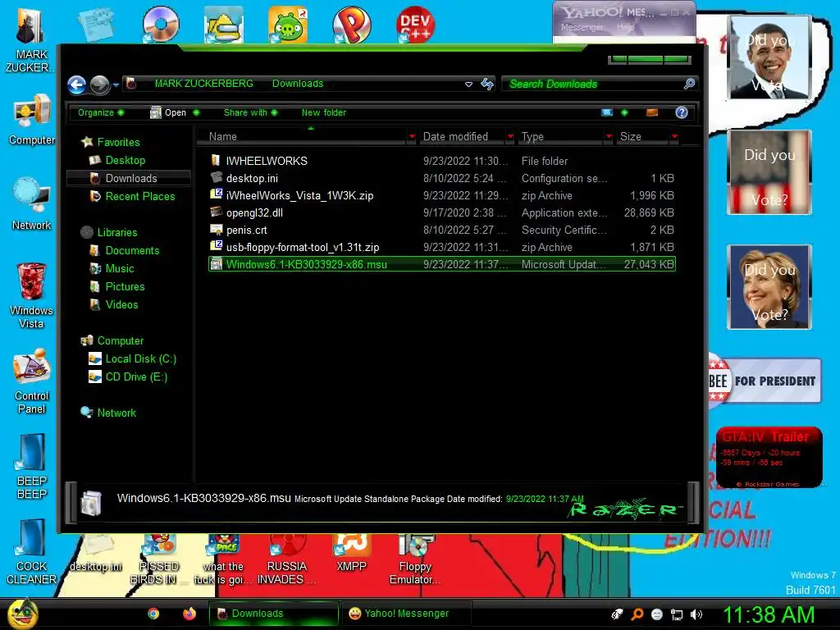This screenshot has height=630, width=840.
Task: Open the Date modified filter arrow
Action: [510, 137]
